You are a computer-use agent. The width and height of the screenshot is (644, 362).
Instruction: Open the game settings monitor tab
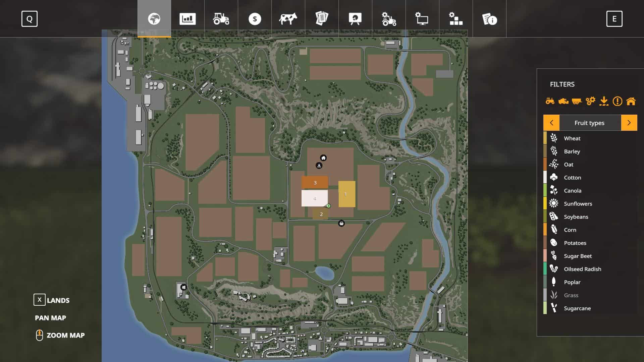pos(422,19)
